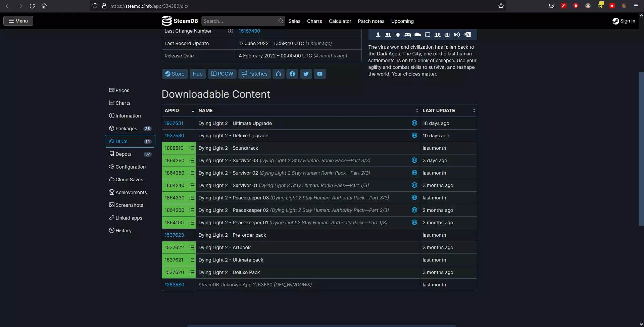Open the Firefox application menu
644x327 pixels.
(x=636, y=6)
